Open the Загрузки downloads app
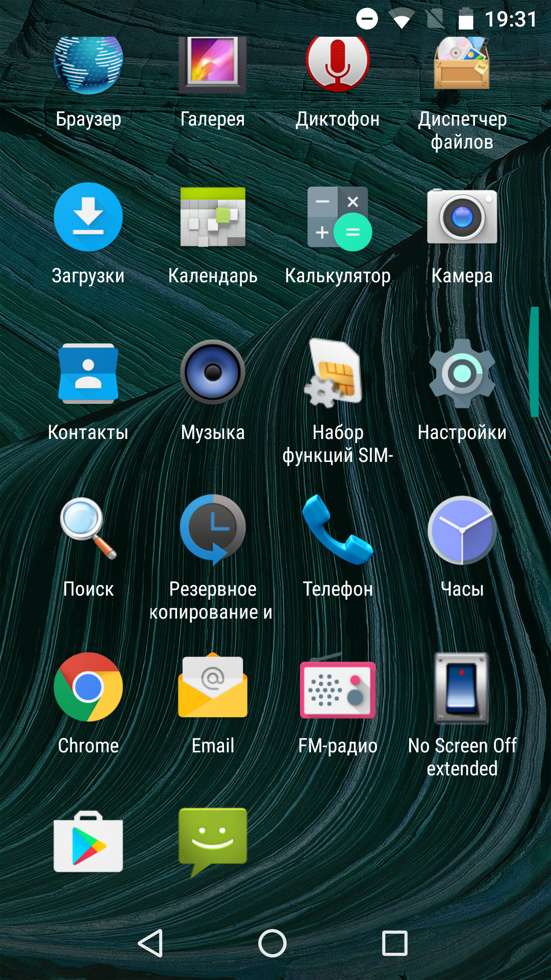Screen dimensions: 551x980 click(x=88, y=217)
